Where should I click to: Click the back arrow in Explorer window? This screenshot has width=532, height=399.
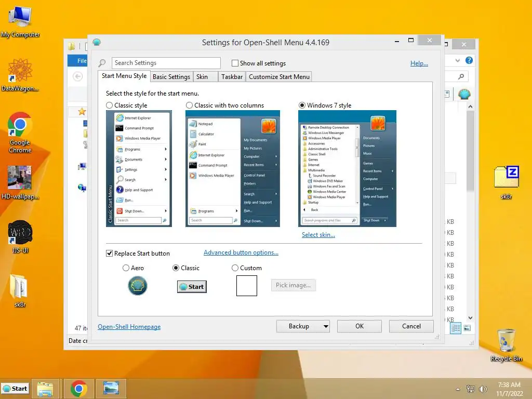(78, 76)
